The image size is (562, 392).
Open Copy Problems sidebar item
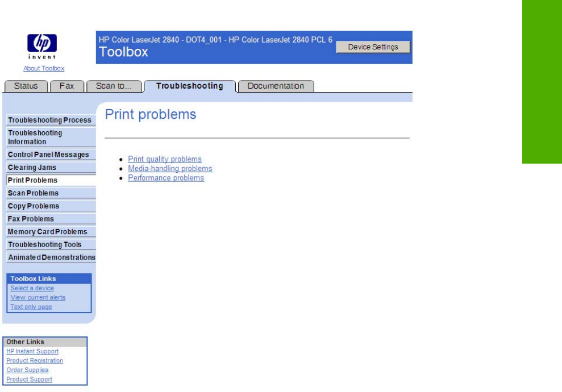(x=51, y=206)
